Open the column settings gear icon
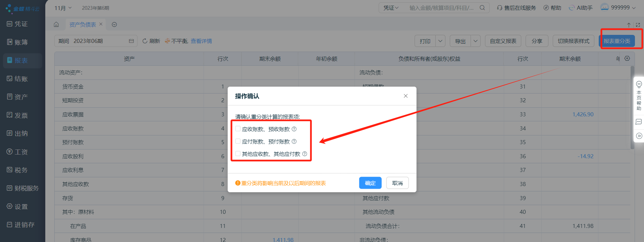The image size is (644, 242). [627, 58]
